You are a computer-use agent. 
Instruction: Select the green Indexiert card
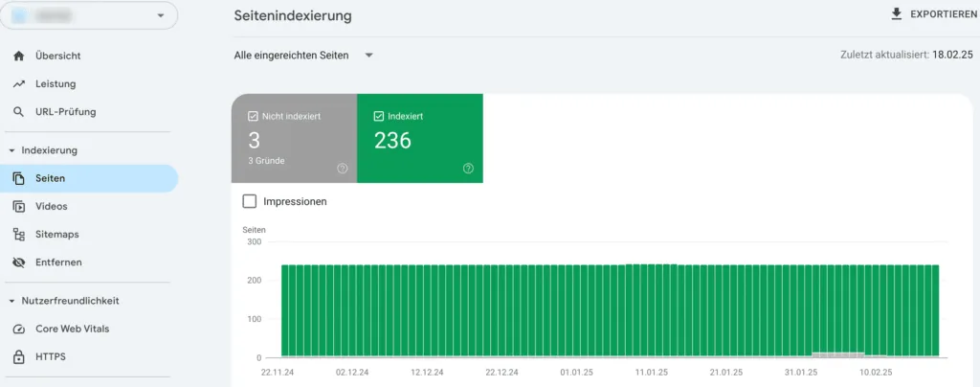(420, 138)
